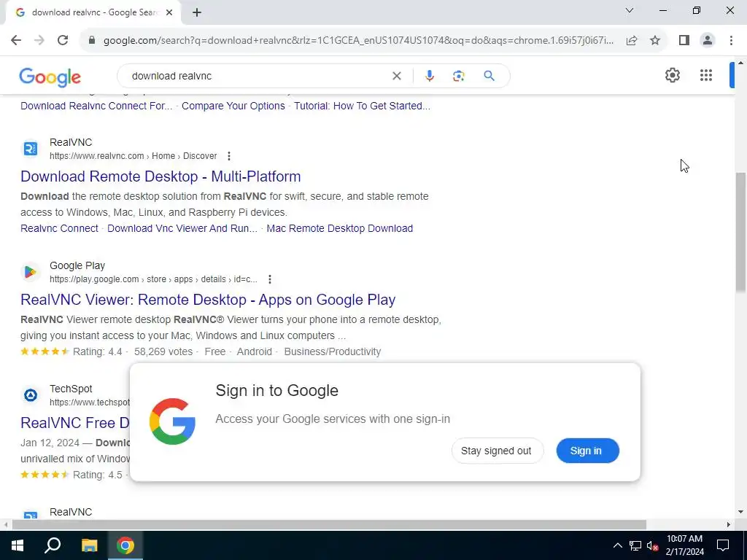Open Windows notification center

(x=723, y=545)
